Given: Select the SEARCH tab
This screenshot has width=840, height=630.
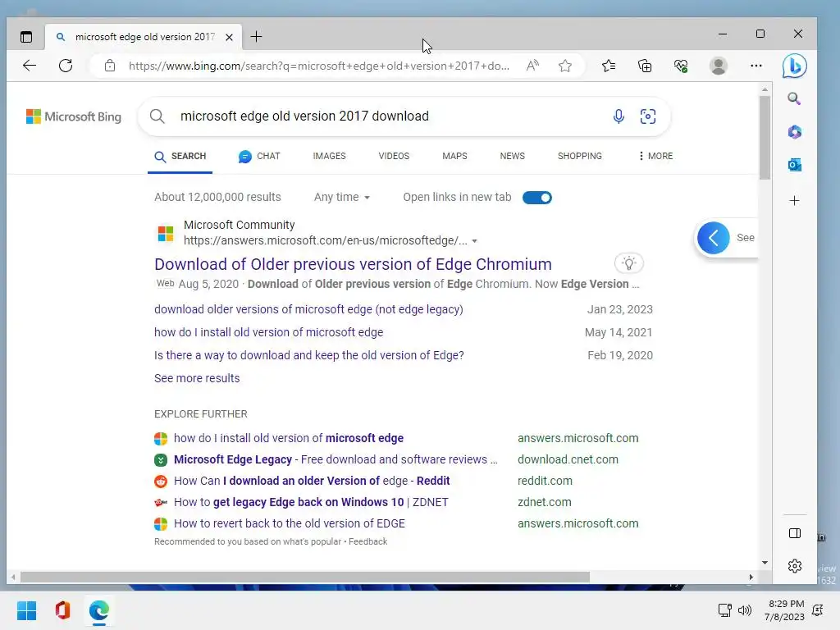Looking at the screenshot, I should tap(180, 156).
